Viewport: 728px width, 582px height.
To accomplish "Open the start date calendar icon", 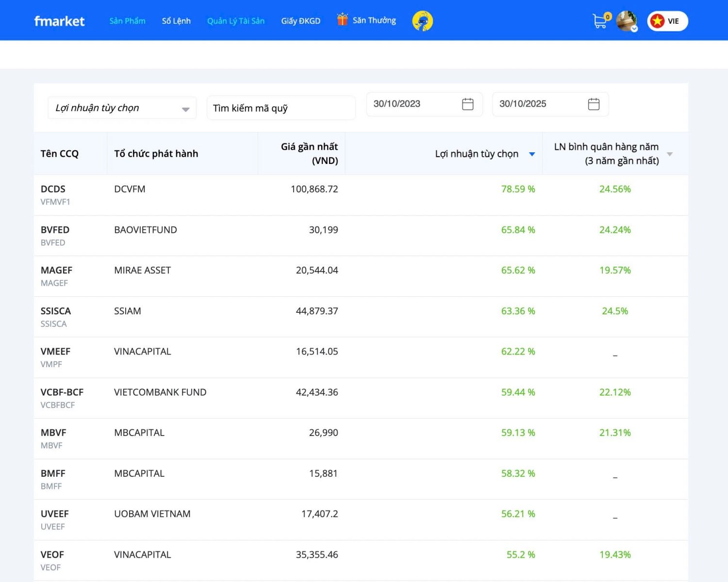I will [467, 104].
